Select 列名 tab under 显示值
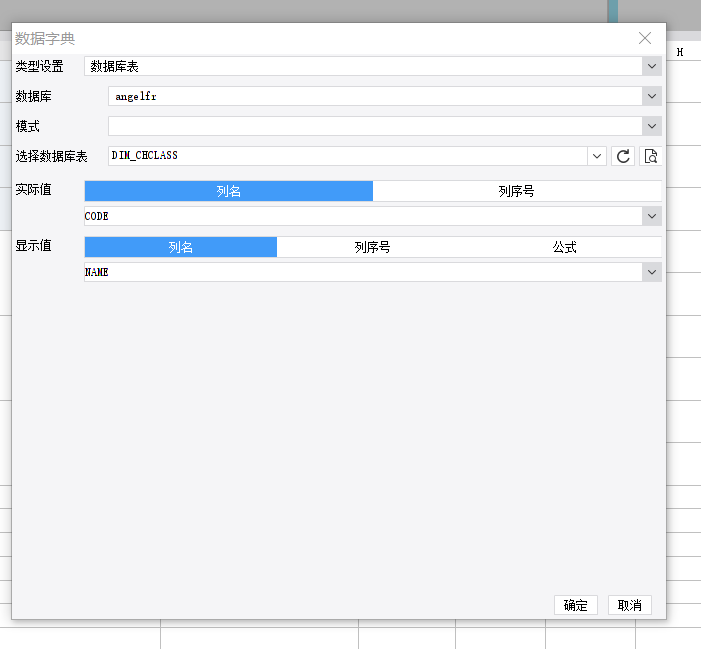This screenshot has height=649, width=701. 181,247
